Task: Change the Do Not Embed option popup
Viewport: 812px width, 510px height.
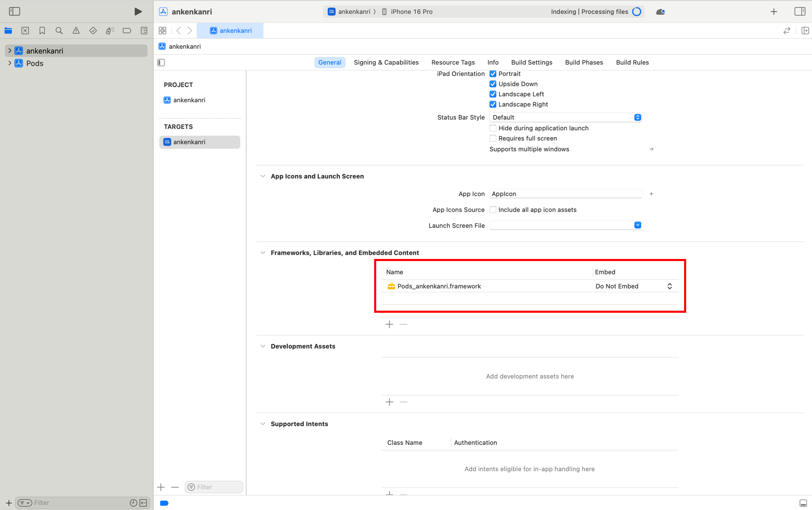Action: tap(634, 286)
